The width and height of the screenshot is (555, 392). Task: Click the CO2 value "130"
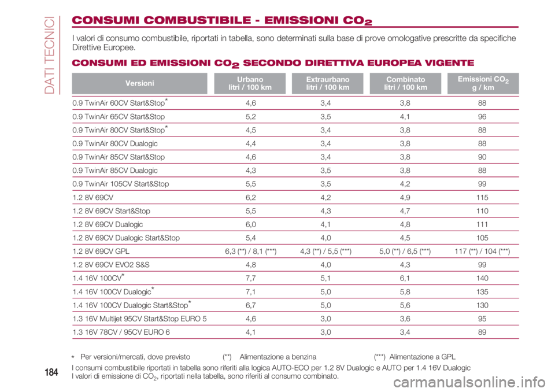pos(482,305)
